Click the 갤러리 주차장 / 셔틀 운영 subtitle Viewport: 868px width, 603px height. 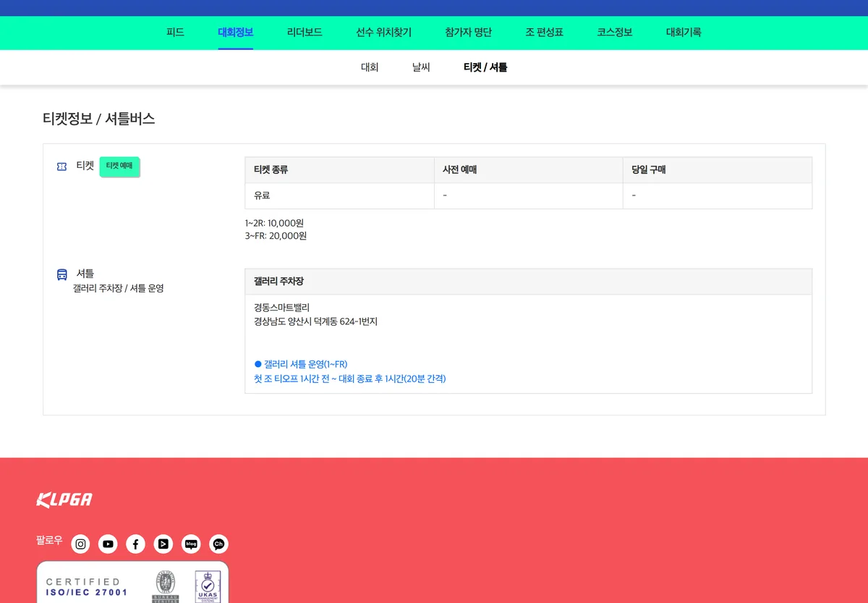coord(119,288)
